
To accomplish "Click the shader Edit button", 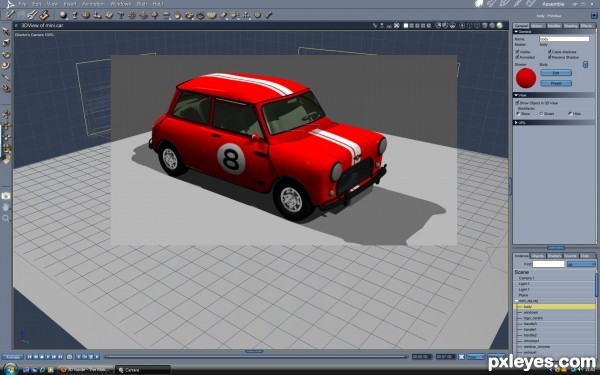I will click(x=556, y=73).
